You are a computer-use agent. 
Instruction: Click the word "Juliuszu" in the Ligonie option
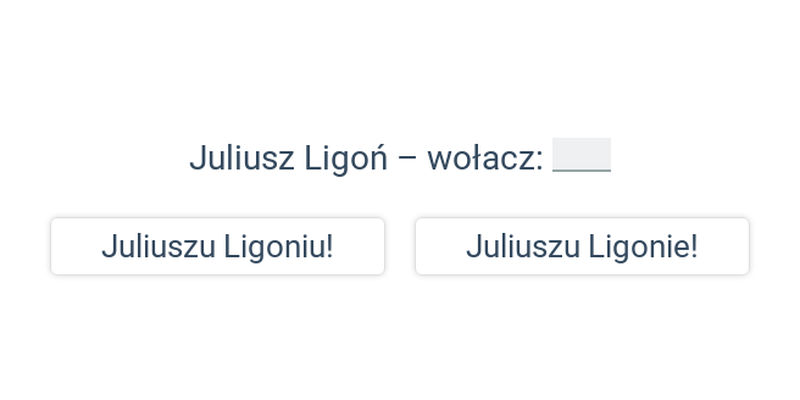[x=523, y=247]
